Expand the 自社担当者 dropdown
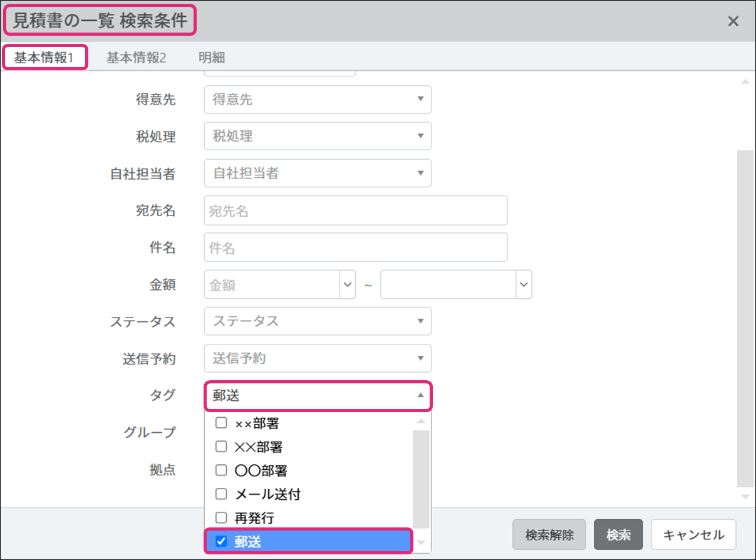The image size is (756, 560). pyautogui.click(x=318, y=173)
